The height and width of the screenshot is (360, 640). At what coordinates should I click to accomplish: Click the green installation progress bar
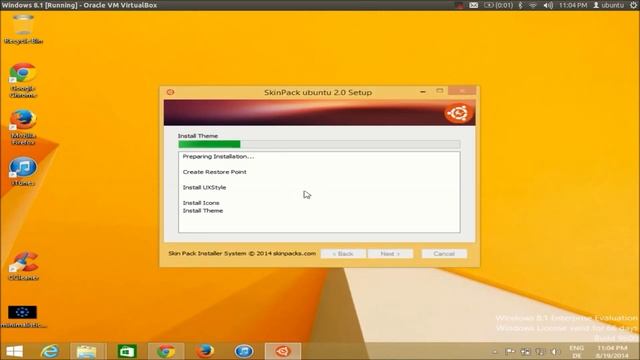[319, 144]
